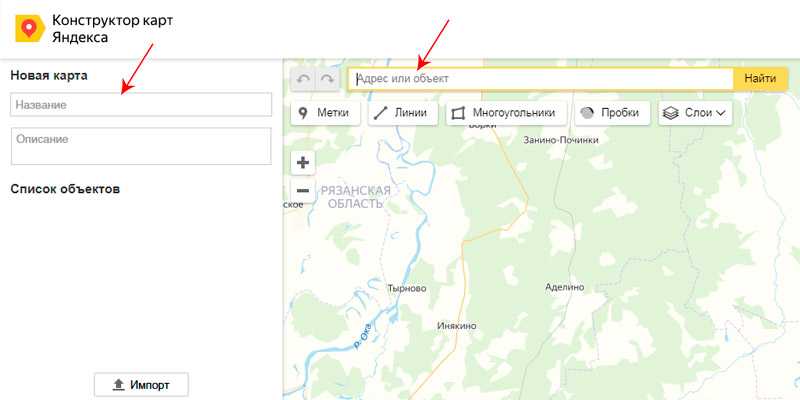Click the Список объектов heading
Image resolution: width=800 pixels, height=400 pixels.
65,189
